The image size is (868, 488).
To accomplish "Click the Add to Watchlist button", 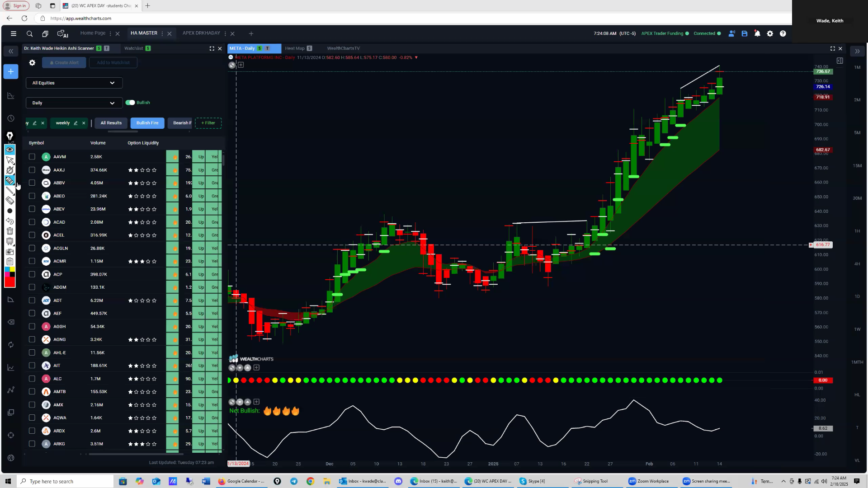I will (x=113, y=63).
